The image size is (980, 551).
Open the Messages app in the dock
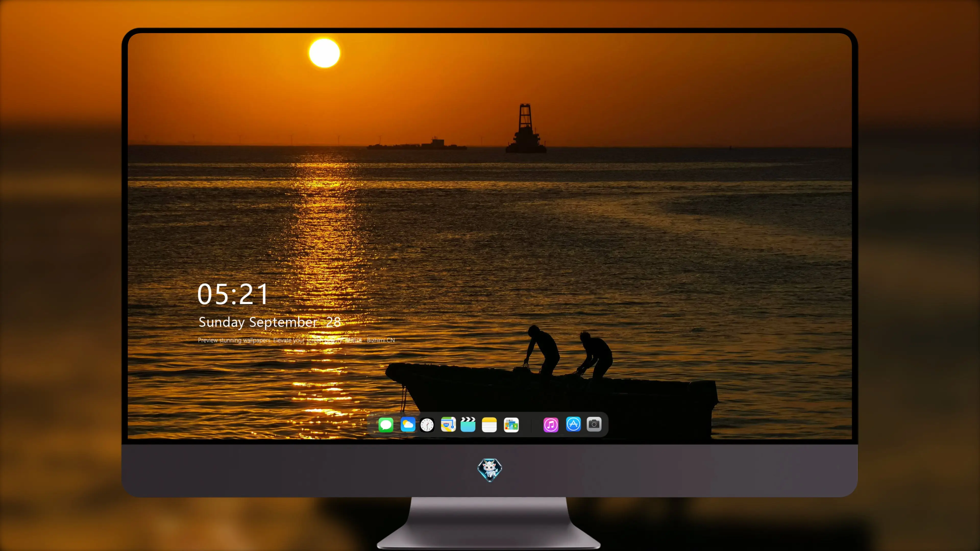386,424
